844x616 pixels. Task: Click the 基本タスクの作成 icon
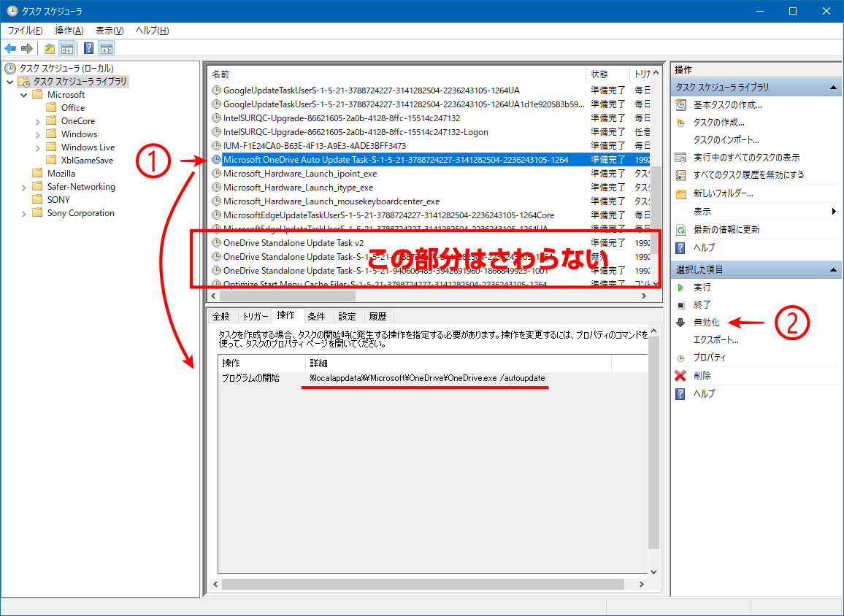[681, 105]
